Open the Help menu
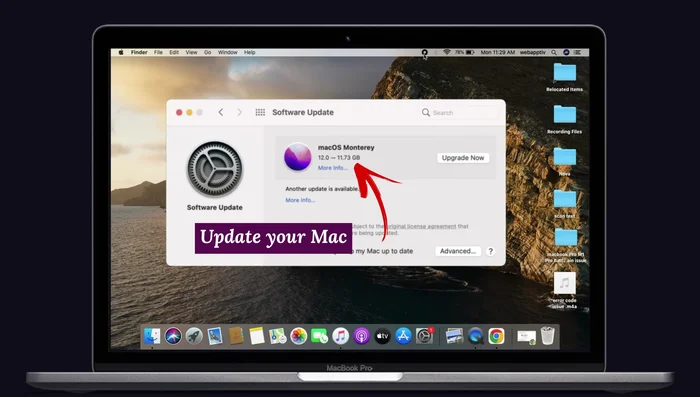The image size is (700, 397). (250, 52)
